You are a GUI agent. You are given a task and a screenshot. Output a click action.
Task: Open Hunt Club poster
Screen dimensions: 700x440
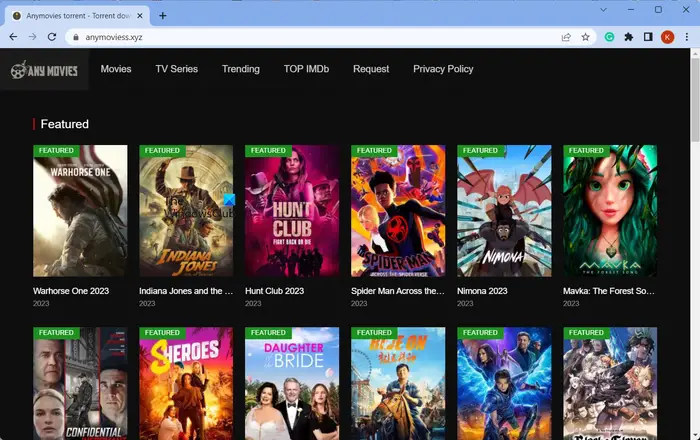292,211
